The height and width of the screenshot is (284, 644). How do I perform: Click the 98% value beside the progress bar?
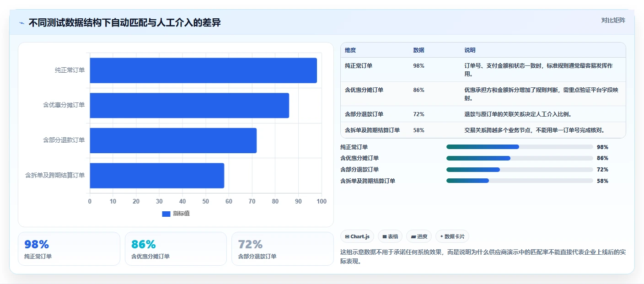click(x=602, y=147)
